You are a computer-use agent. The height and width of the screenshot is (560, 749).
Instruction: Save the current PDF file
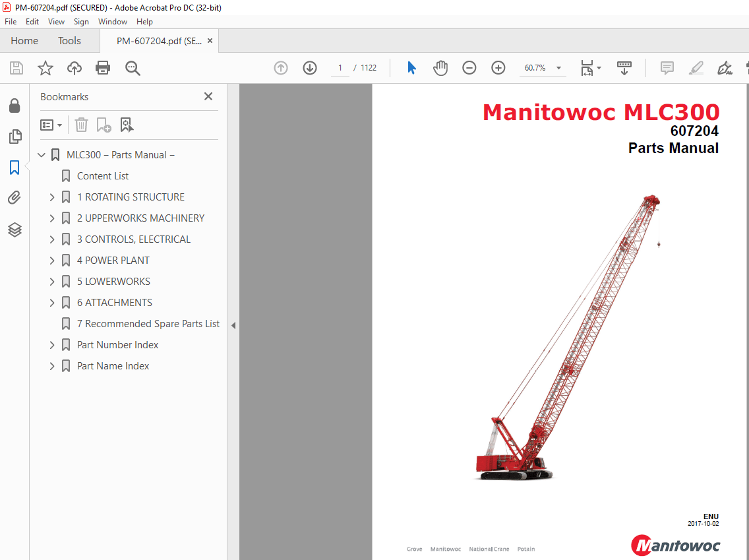pos(16,68)
